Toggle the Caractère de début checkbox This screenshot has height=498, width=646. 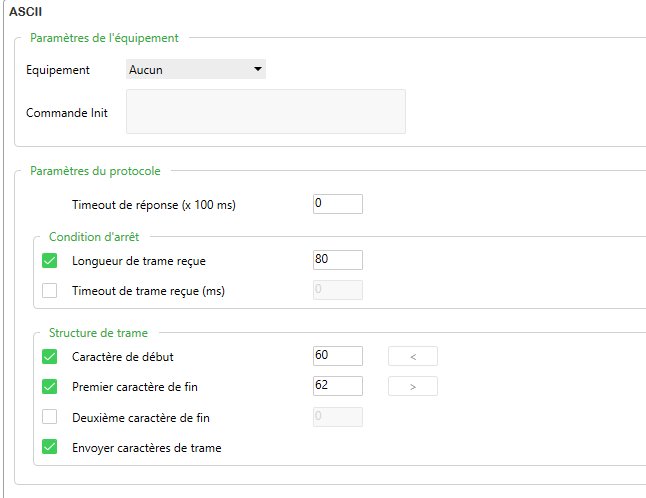[50, 356]
